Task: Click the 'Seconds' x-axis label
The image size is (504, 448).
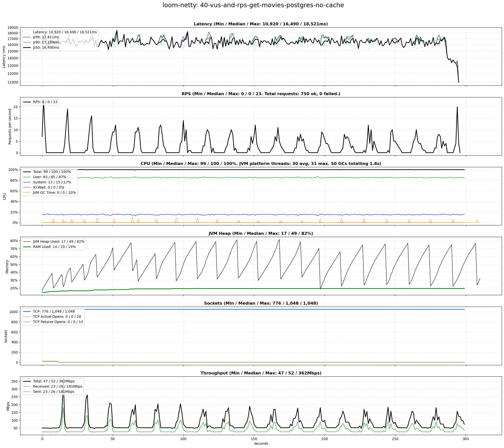Action: [x=261, y=444]
